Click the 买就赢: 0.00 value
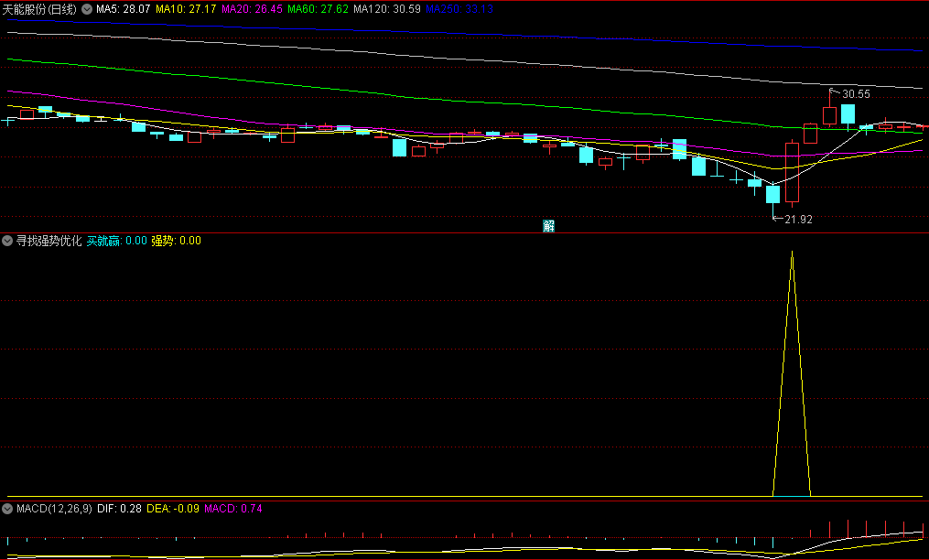929x560 pixels. [117, 241]
